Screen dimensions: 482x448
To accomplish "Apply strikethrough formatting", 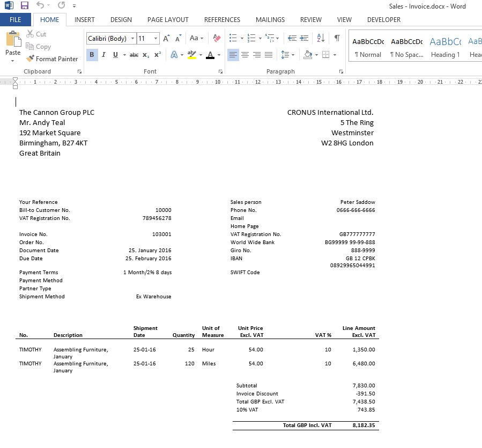I will 134,54.
